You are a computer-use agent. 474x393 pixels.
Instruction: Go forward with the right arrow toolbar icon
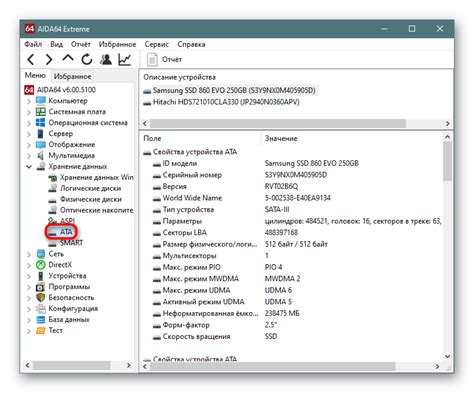(x=49, y=60)
